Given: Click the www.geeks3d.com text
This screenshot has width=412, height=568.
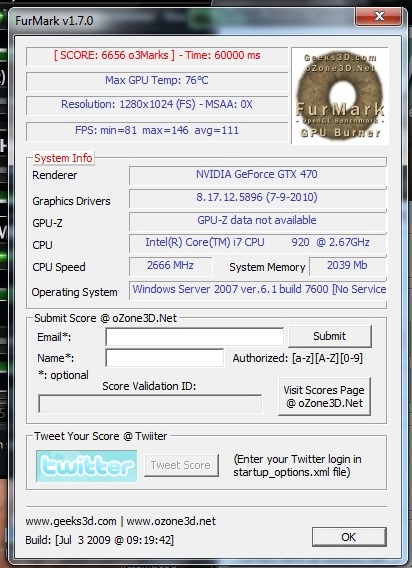Looking at the screenshot, I should (x=71, y=521).
